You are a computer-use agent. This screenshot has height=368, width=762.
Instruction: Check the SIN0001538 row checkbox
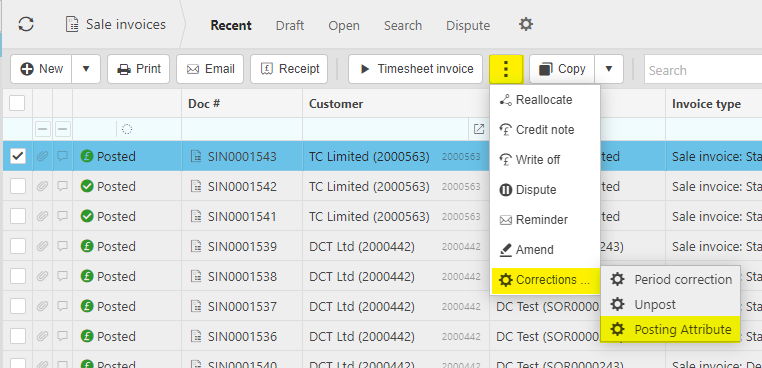tap(18, 276)
